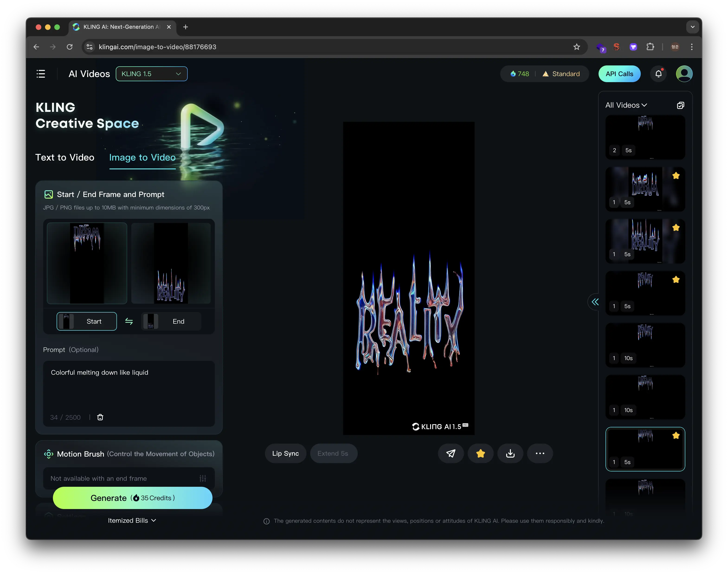Click the multi-select icon beside All Videos
Screen dimensions: 728x574
(x=680, y=105)
